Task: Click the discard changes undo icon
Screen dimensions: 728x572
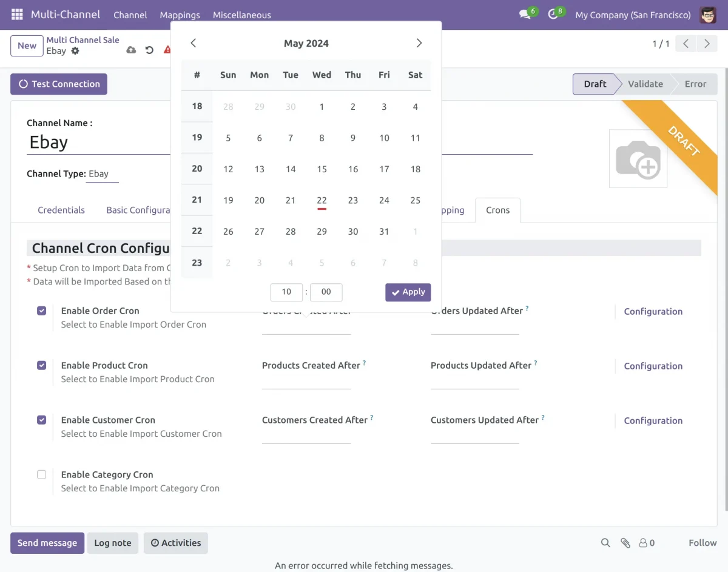Action: click(149, 50)
